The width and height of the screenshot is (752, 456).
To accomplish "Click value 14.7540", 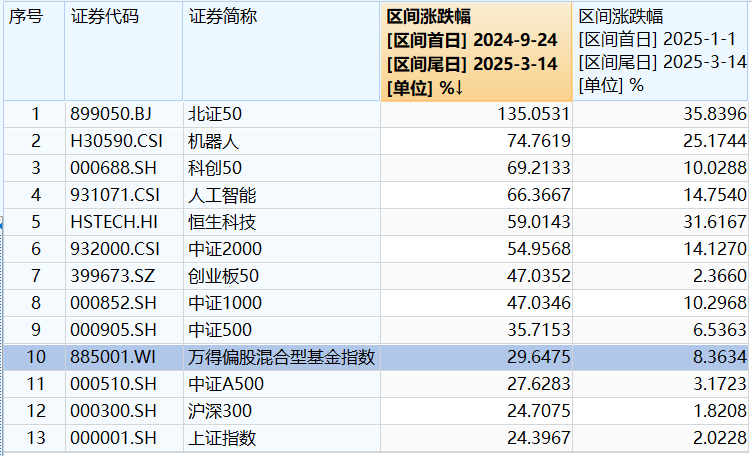I will [715, 195].
